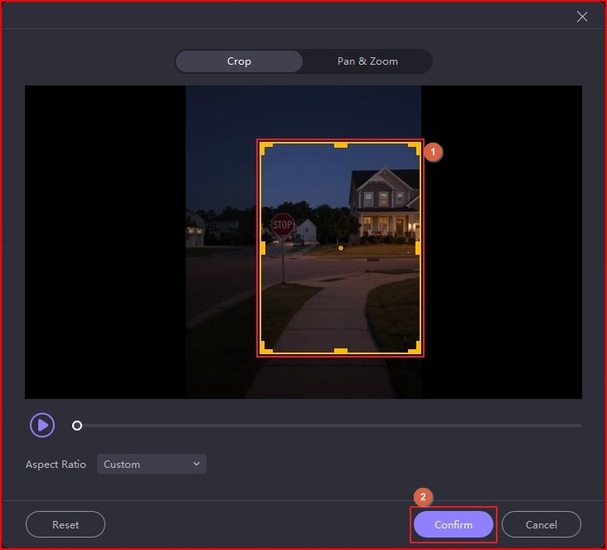Grab the top-left crop corner handle
Image resolution: width=607 pixels, height=550 pixels.
pos(265,148)
